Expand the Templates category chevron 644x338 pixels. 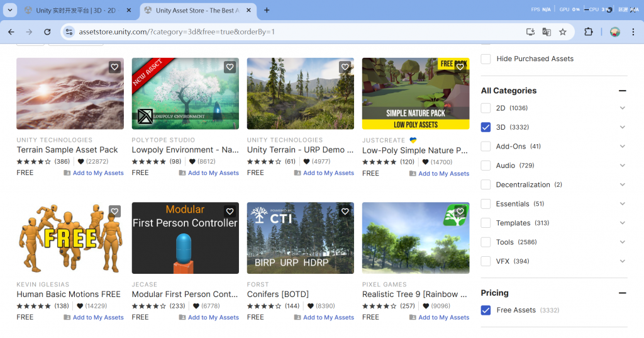622,223
